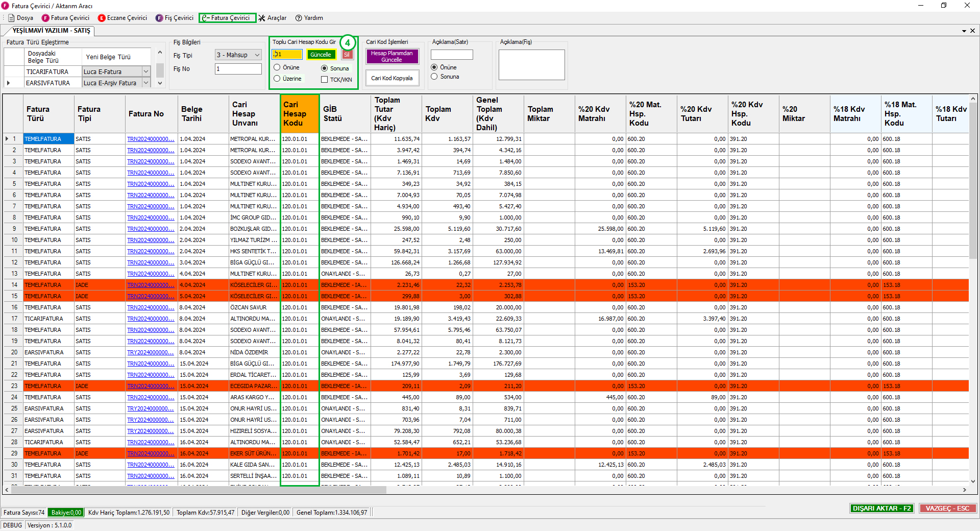The height and width of the screenshot is (531, 980).
Task: Click the DIŞARI AKTAR - F2 button
Action: (881, 508)
